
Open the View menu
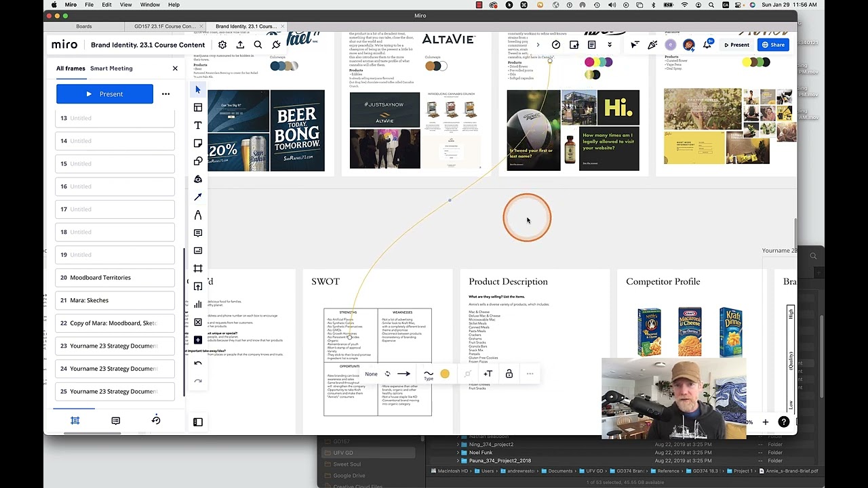click(x=126, y=5)
